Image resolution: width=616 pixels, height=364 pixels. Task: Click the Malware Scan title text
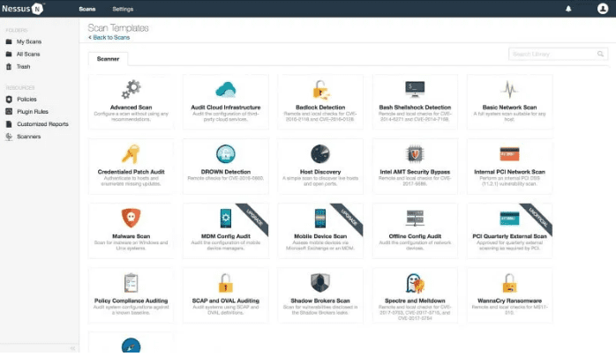[x=131, y=236]
